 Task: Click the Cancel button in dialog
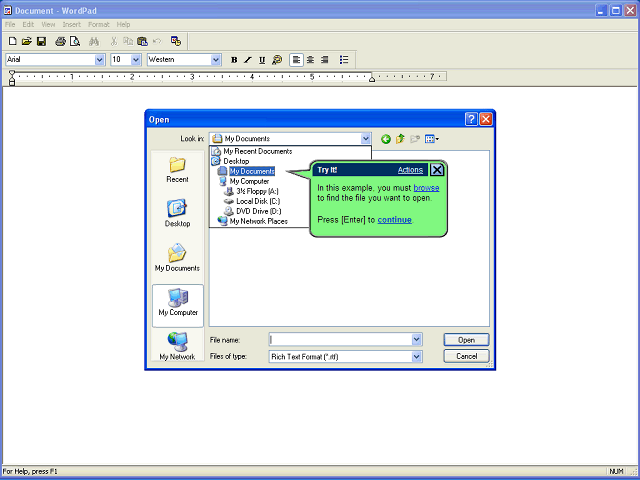coord(466,356)
